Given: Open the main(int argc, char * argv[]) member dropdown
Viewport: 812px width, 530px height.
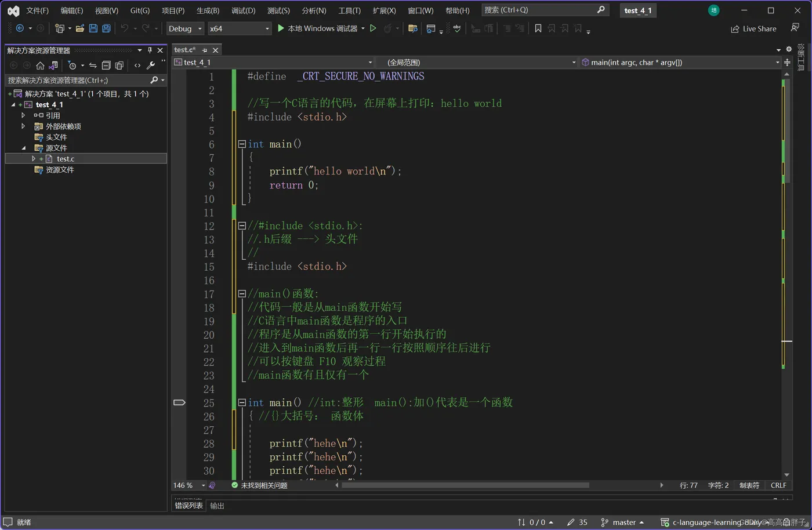Looking at the screenshot, I should 680,62.
